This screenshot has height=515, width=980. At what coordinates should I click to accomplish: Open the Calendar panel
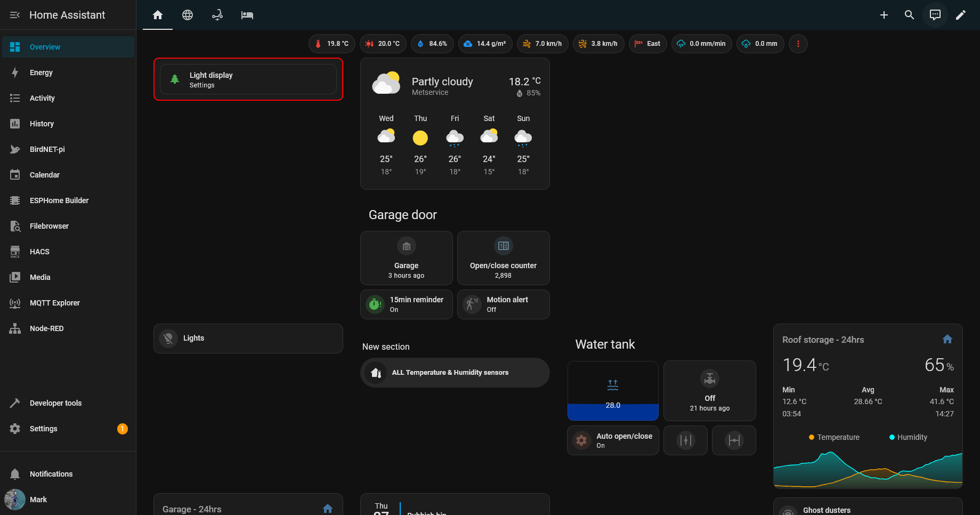[x=68, y=175]
